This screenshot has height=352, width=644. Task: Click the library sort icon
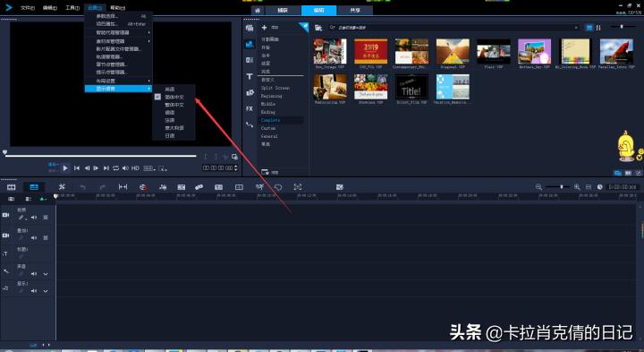coord(598,28)
